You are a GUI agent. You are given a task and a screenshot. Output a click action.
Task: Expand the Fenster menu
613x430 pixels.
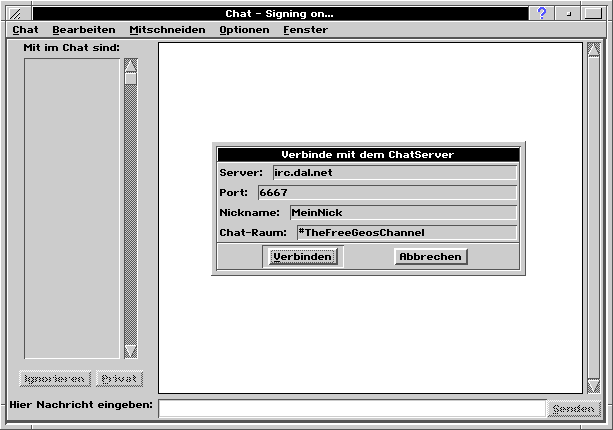(305, 30)
